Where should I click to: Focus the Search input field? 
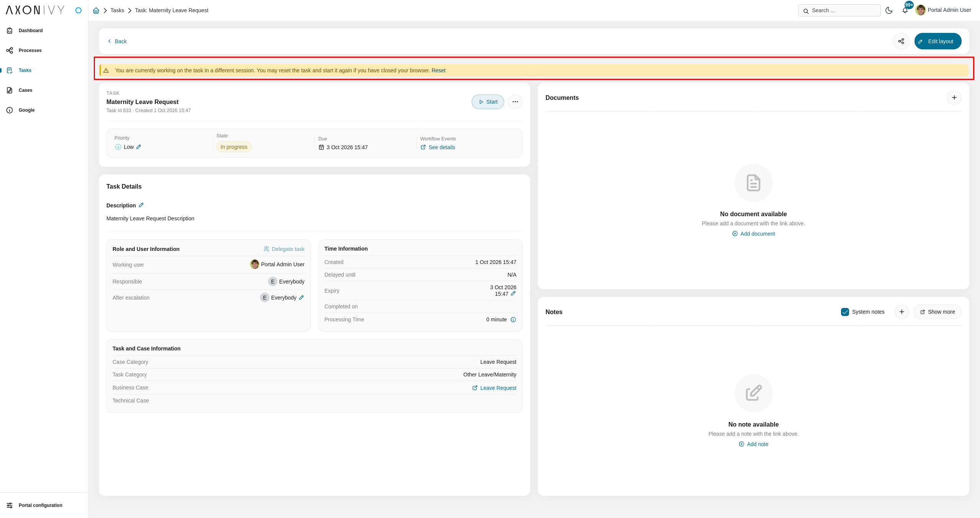pos(839,10)
